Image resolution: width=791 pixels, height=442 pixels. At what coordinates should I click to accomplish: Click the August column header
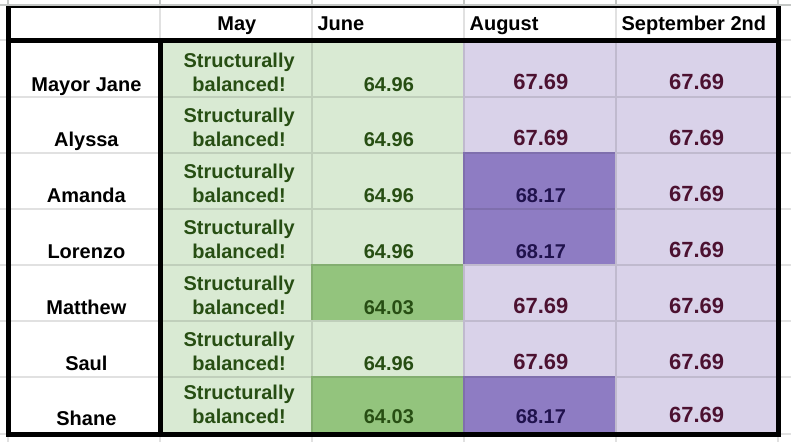point(540,24)
